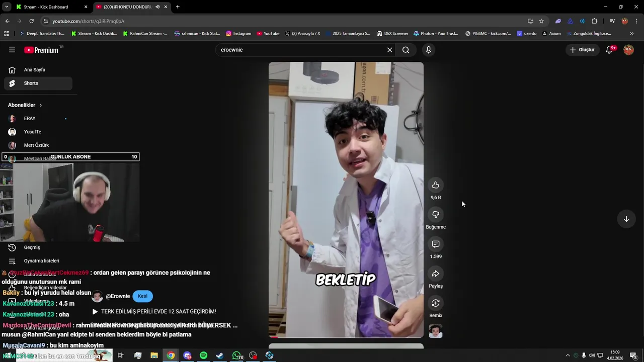Open uxento bookmark

coord(527,34)
